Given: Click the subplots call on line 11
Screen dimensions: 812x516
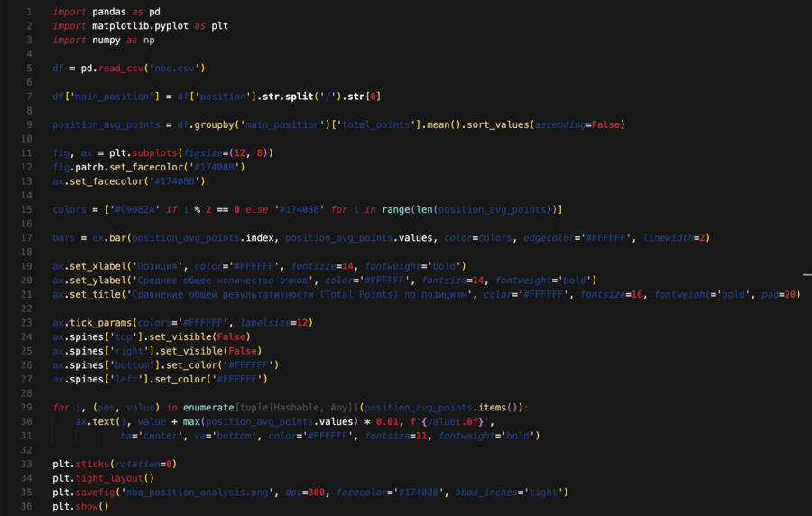Looking at the screenshot, I should click(154, 153).
